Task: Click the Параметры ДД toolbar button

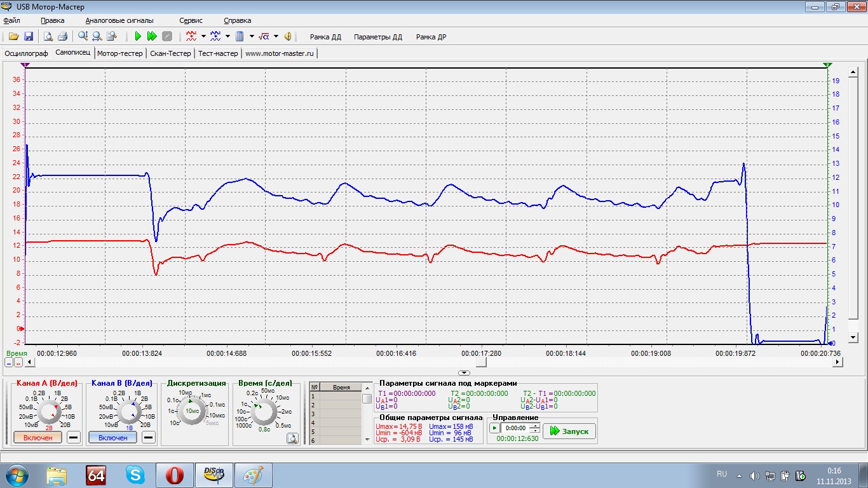Action: point(378,37)
